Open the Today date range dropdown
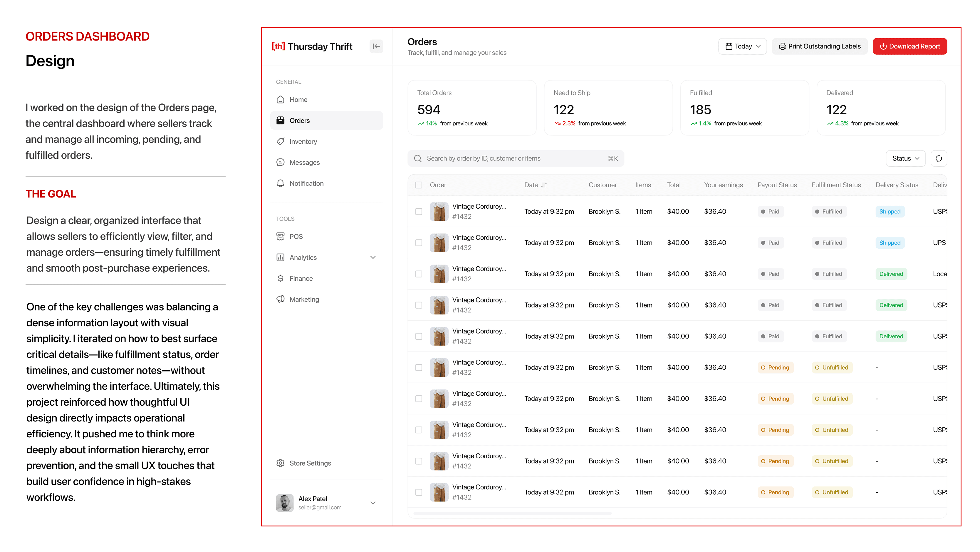This screenshot has width=980, height=552. (x=742, y=46)
